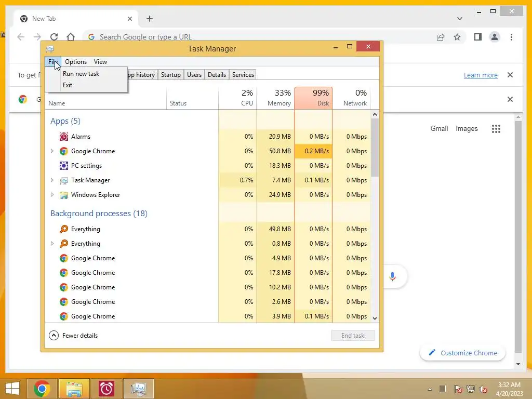Switch to the Details tab
Image resolution: width=532 pixels, height=399 pixels.
point(217,75)
